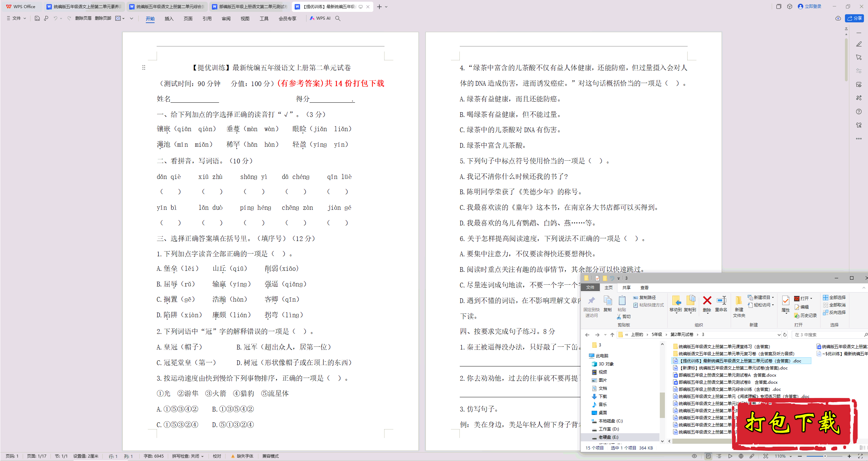The image size is (868, 461).
Task: Open dropdown arrow beside new tab plus
Action: 386,7
